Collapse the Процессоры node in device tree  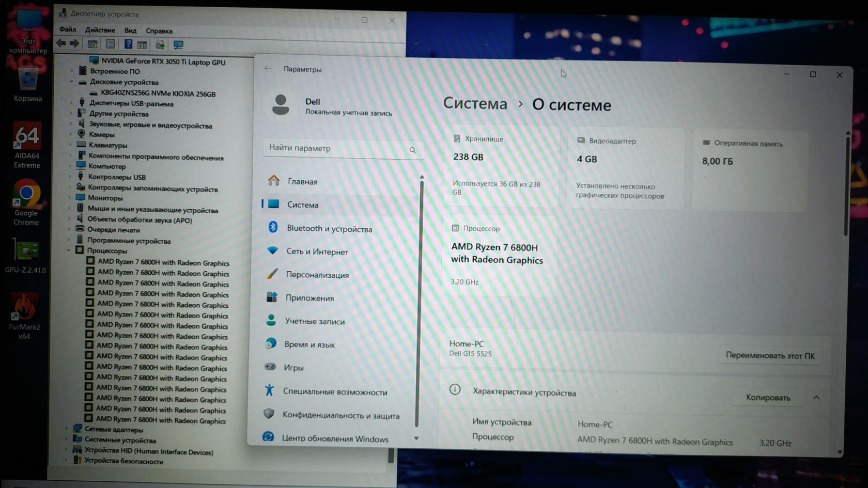(x=69, y=250)
